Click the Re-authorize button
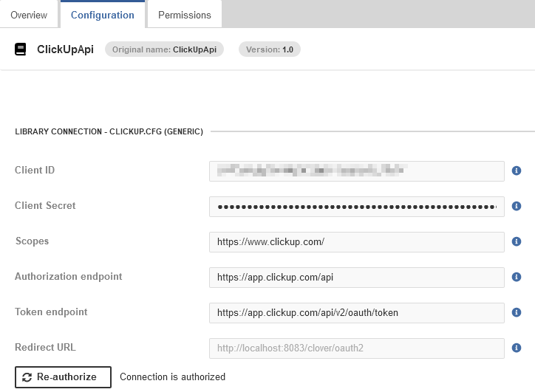 63,377
